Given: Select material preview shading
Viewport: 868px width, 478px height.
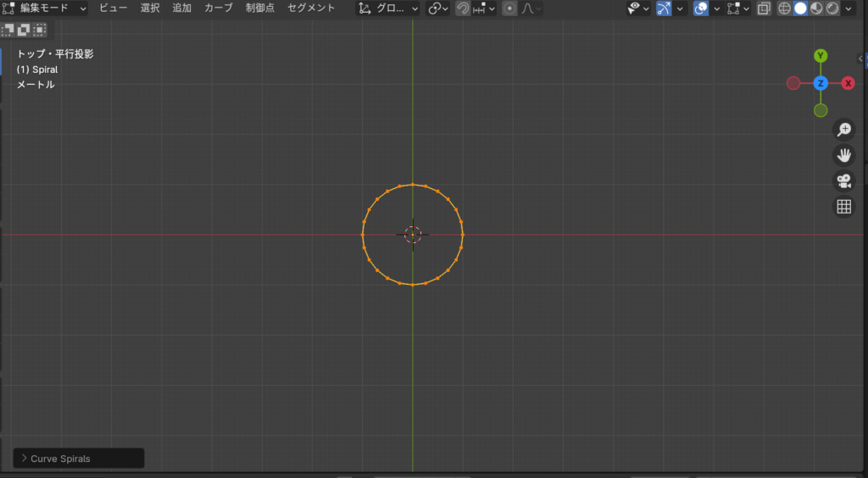Looking at the screenshot, I should (816, 8).
